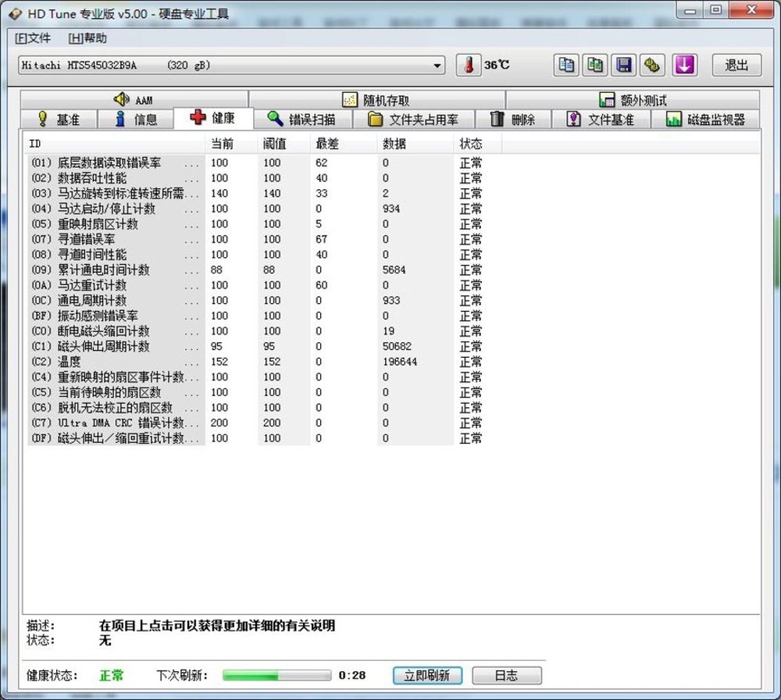Open the 错误扫描 error scan tab
781x700 pixels.
[x=301, y=120]
